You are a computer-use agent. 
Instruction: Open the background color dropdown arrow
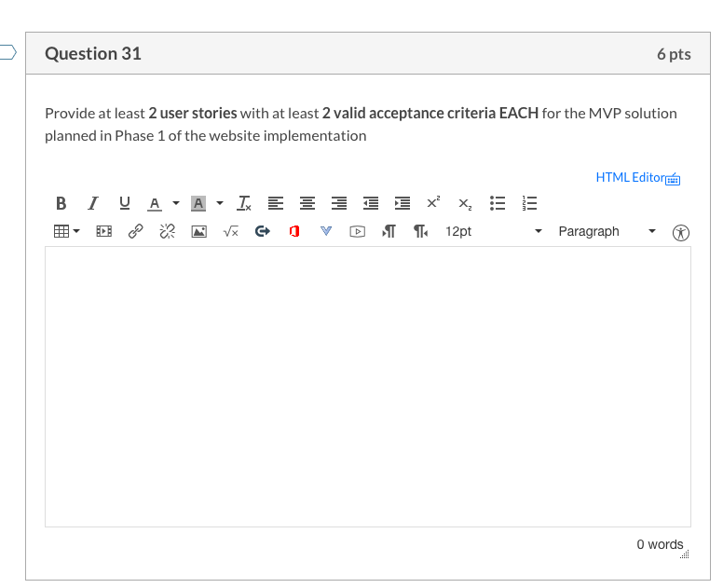(x=220, y=203)
